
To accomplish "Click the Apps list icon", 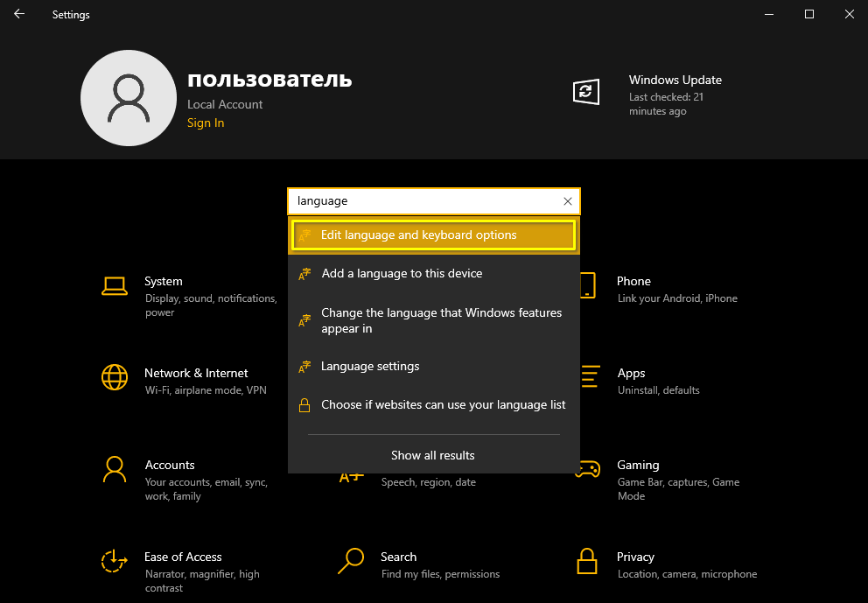I will (591, 377).
